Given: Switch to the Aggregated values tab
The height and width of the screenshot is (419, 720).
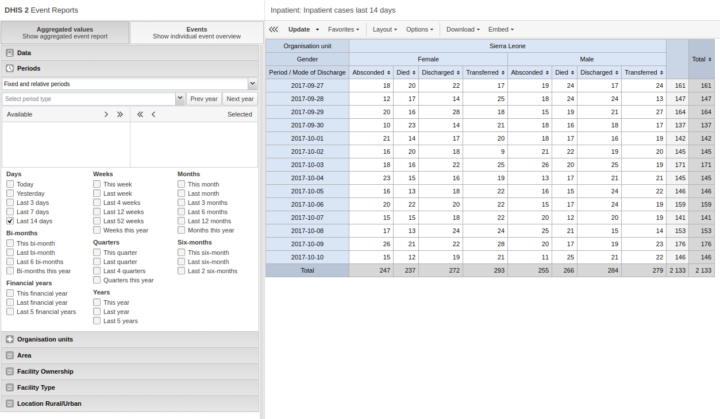Looking at the screenshot, I should pyautogui.click(x=65, y=33).
